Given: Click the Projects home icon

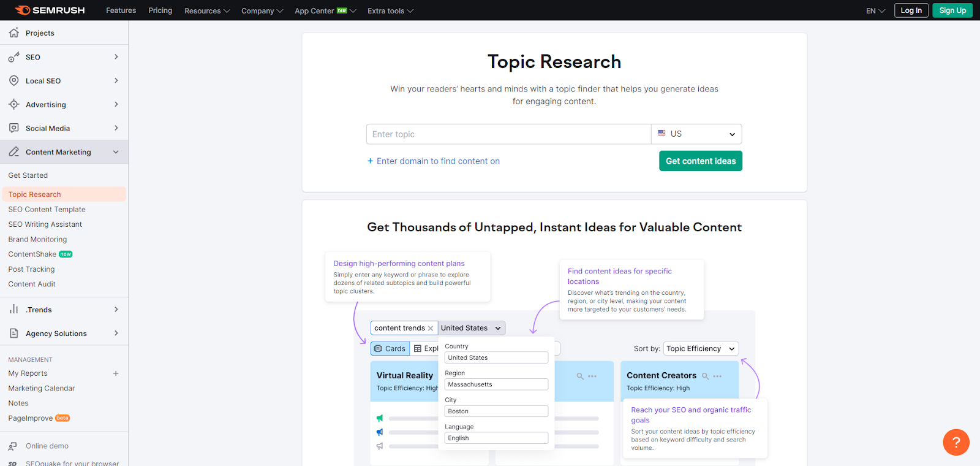Looking at the screenshot, I should click(x=14, y=32).
